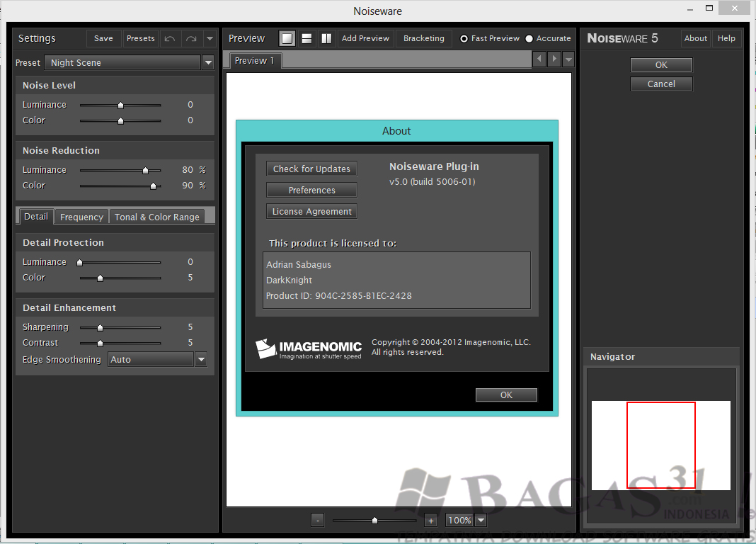The width and height of the screenshot is (756, 544).
Task: Open the Settings history dropdown arrow
Action: (210, 38)
